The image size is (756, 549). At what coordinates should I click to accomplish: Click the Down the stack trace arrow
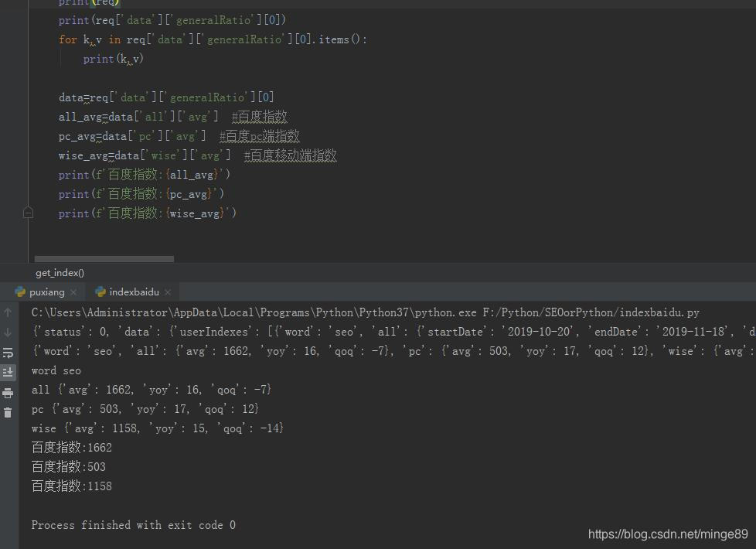pyautogui.click(x=9, y=332)
